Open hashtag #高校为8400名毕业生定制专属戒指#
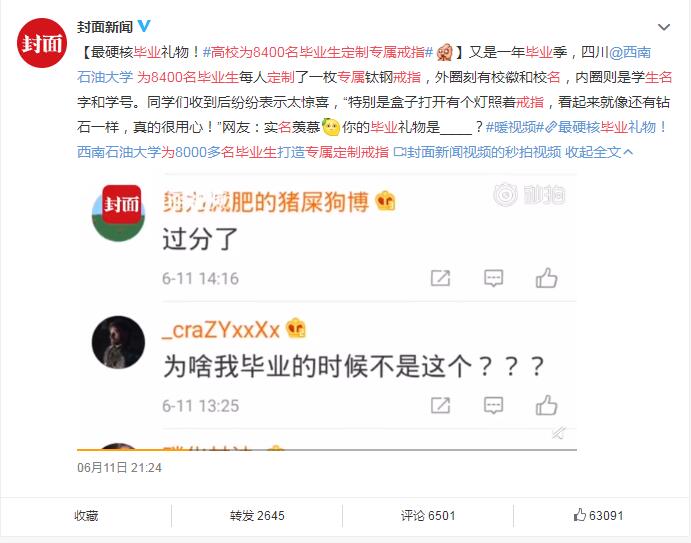The image size is (691, 543). (318, 52)
